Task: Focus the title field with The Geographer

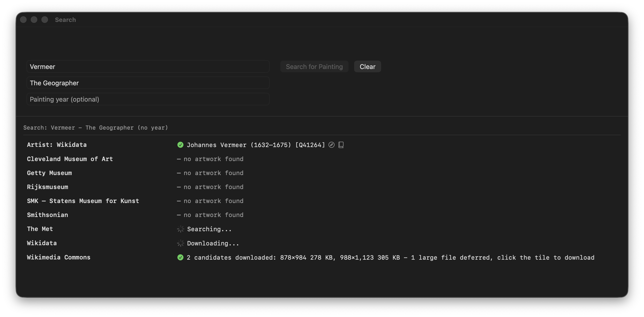Action: point(148,83)
